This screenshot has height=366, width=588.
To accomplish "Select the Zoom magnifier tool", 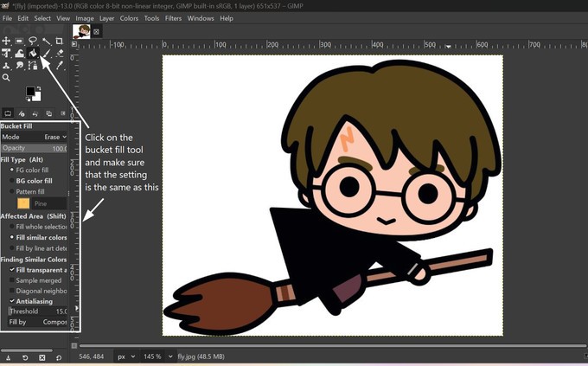I will pos(6,78).
